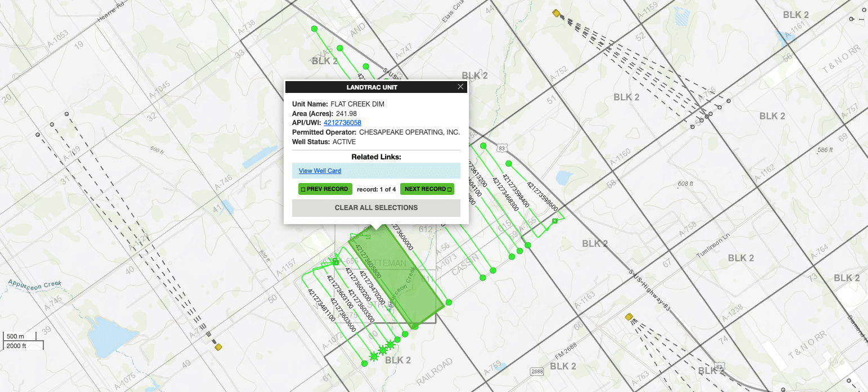Screen dimensions: 868x392
Task: Click the A-1053 abstract label
Action: pyautogui.click(x=58, y=38)
